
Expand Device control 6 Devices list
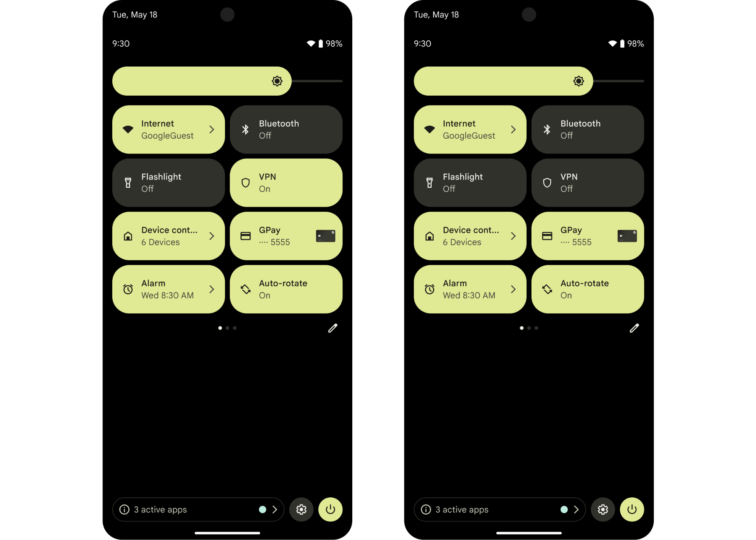[x=213, y=235]
